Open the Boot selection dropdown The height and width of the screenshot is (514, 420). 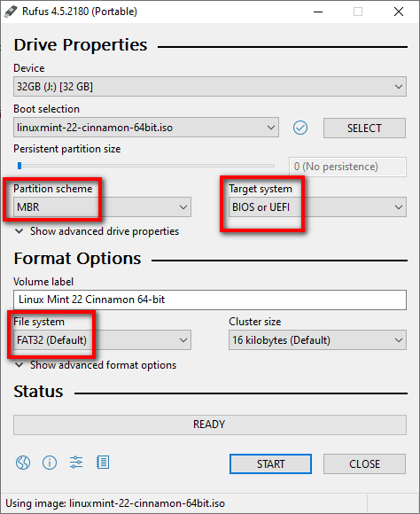click(x=146, y=128)
